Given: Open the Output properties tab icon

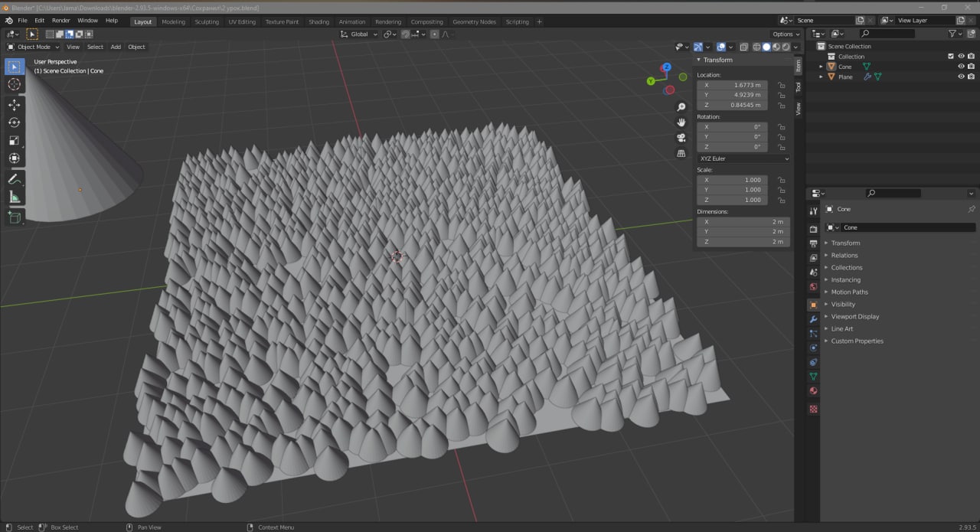Looking at the screenshot, I should tap(813, 243).
